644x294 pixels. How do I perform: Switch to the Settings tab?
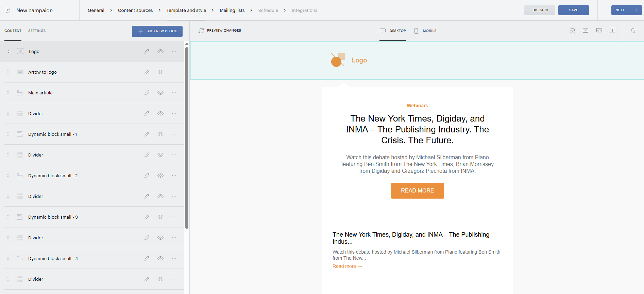(x=37, y=31)
